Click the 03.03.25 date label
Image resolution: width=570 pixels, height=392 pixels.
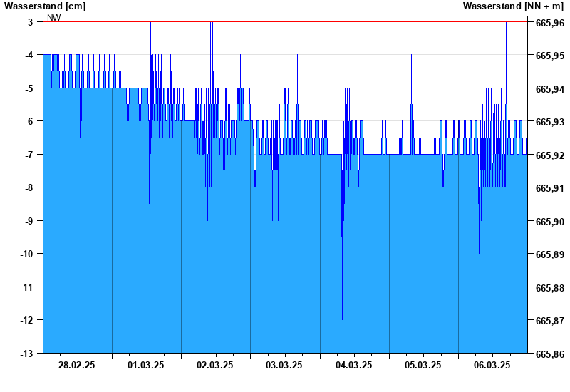[284, 365]
